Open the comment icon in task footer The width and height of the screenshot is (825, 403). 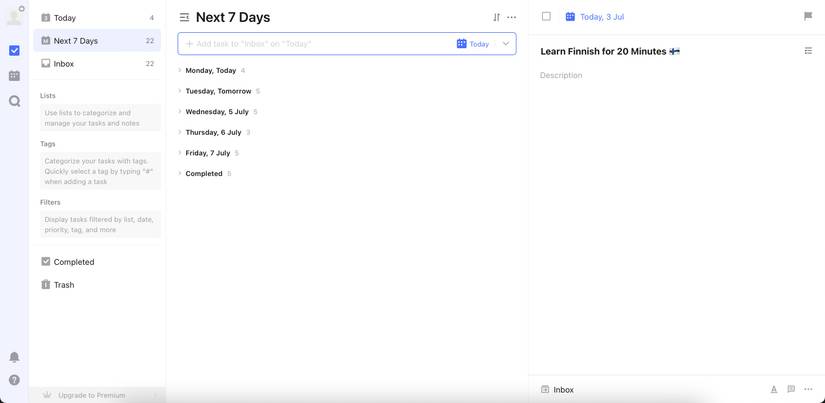click(791, 389)
